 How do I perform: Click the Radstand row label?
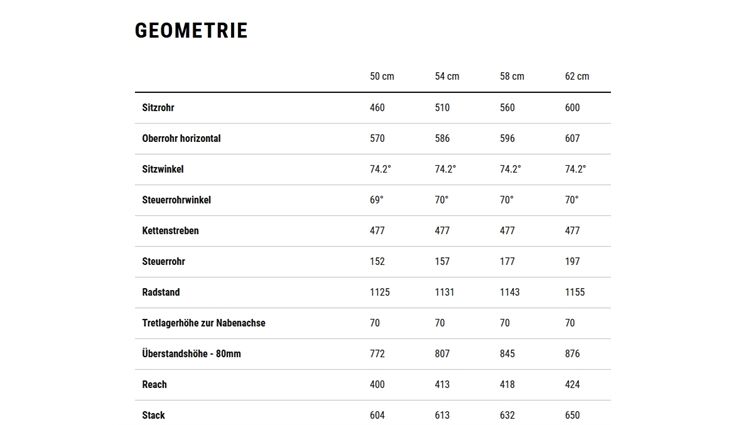pos(161,292)
